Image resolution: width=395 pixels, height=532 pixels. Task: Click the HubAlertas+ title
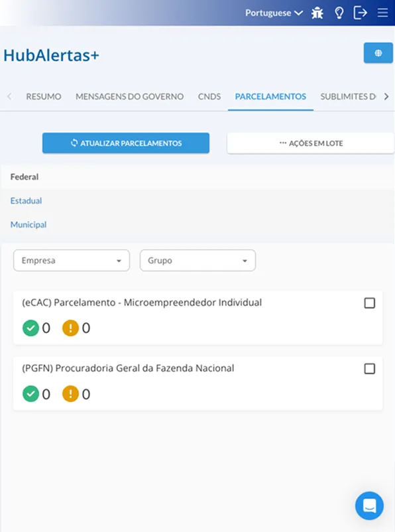point(51,55)
